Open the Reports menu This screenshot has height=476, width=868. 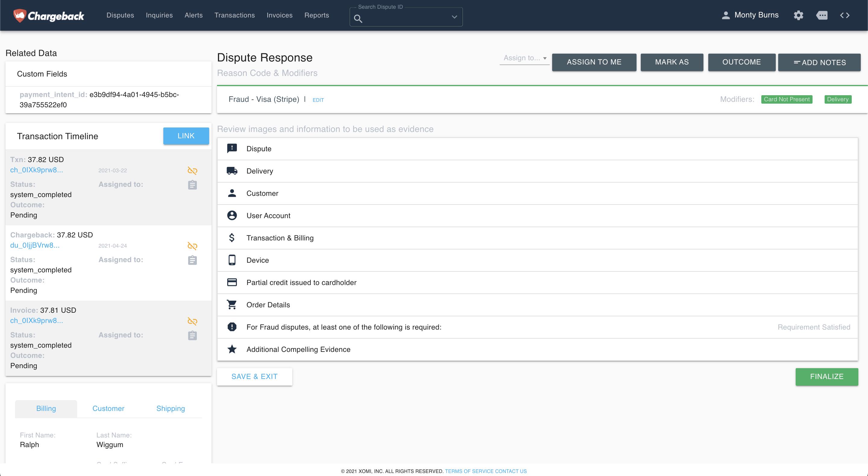tap(316, 15)
